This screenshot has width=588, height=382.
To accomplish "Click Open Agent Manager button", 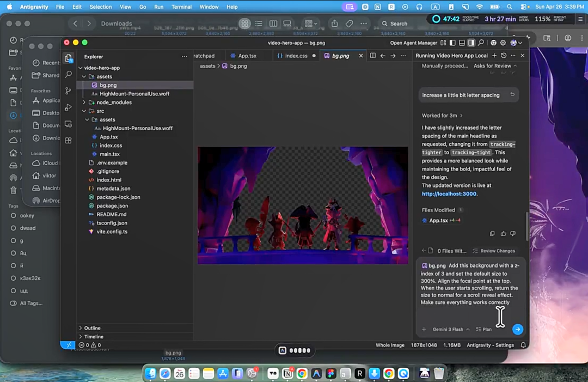I will pos(413,43).
